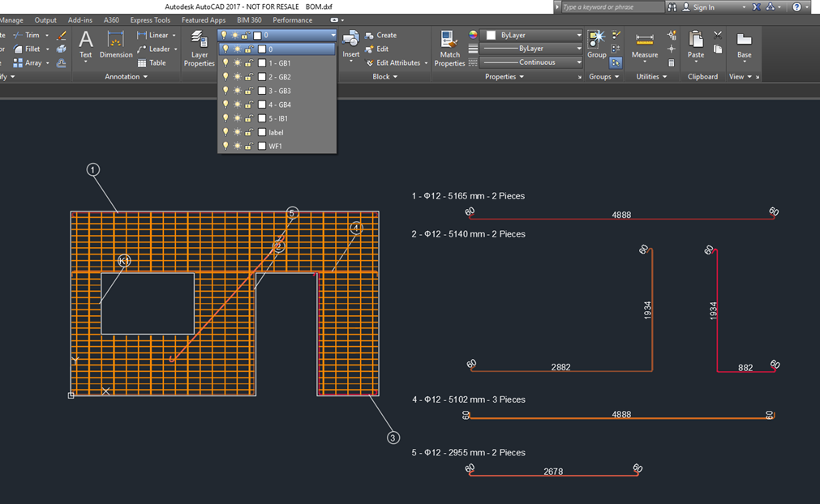The width and height of the screenshot is (820, 504).
Task: Insert a Table from Annotation panel
Action: (x=151, y=62)
